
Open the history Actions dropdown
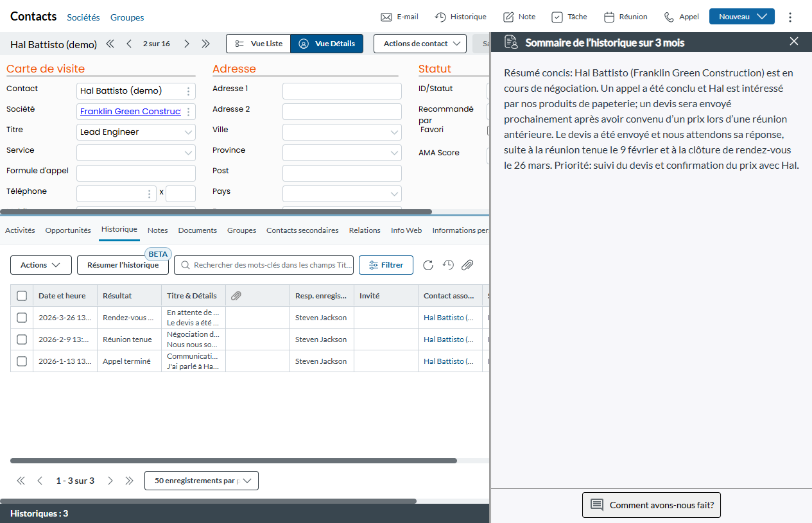(x=41, y=265)
